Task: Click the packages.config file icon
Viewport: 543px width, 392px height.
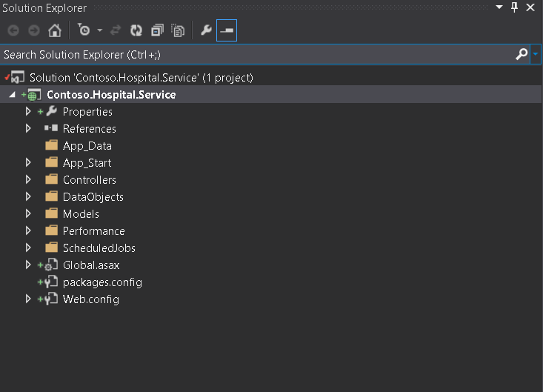Action: point(51,282)
